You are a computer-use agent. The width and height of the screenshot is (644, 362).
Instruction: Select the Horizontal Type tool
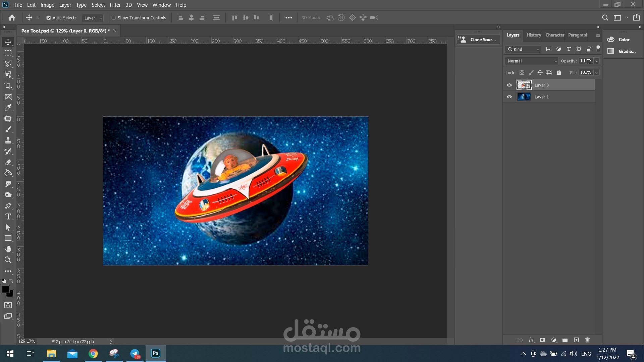pyautogui.click(x=8, y=217)
